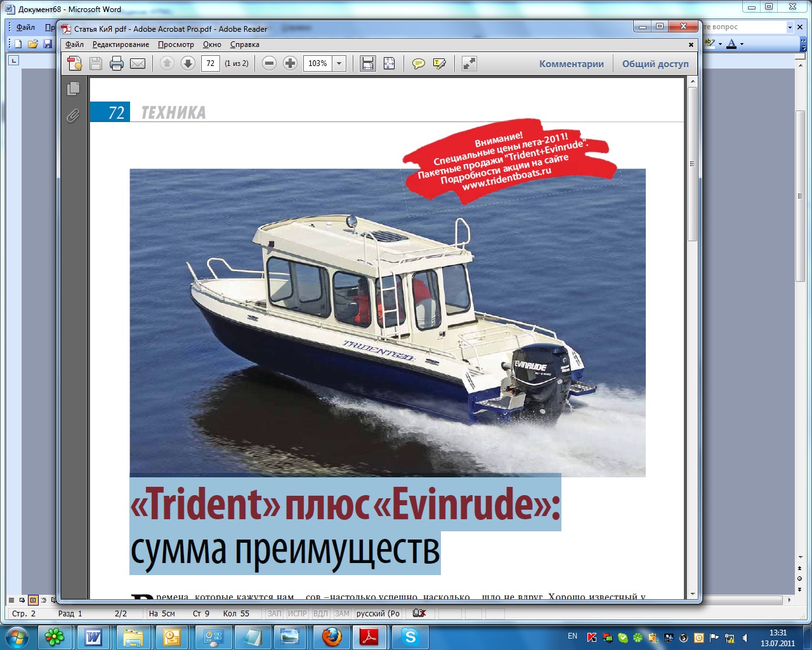Open the Файл menu in Adobe Reader
Viewport: 812px width, 650px height.
(74, 44)
